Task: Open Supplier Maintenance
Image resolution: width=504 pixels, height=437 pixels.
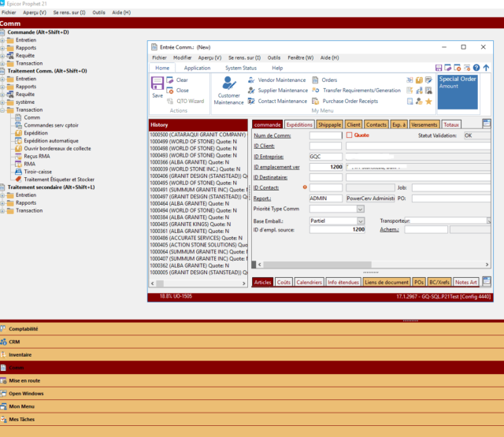Action: (x=278, y=91)
